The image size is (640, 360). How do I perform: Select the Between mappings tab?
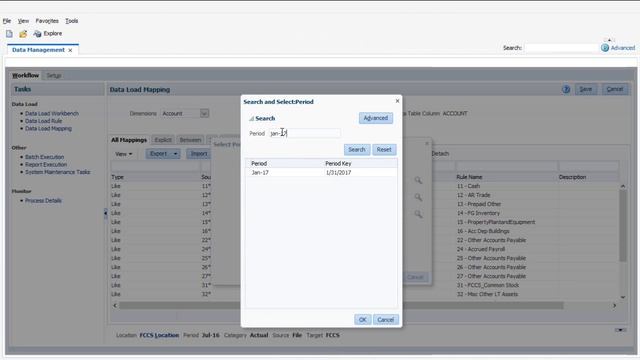[x=190, y=140]
